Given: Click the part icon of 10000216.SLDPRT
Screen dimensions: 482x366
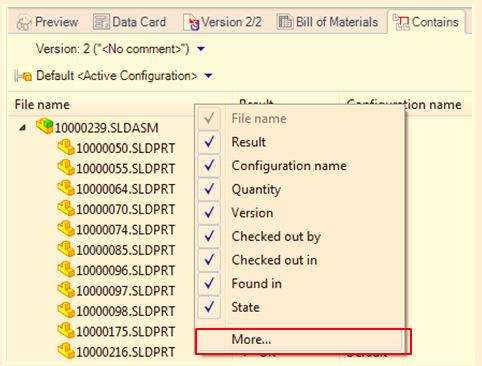Looking at the screenshot, I should [66, 351].
